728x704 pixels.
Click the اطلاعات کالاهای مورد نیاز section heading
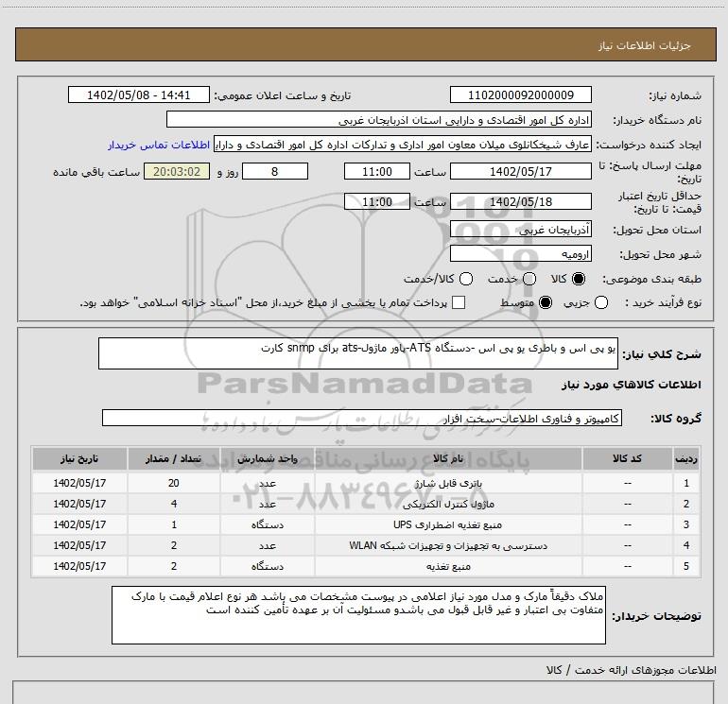pyautogui.click(x=631, y=385)
